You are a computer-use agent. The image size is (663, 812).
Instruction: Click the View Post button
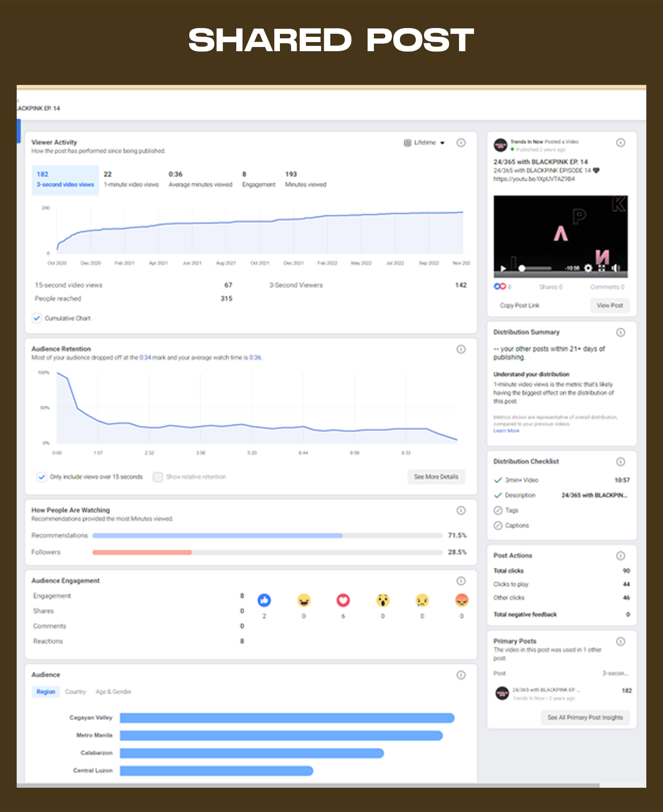click(x=610, y=306)
